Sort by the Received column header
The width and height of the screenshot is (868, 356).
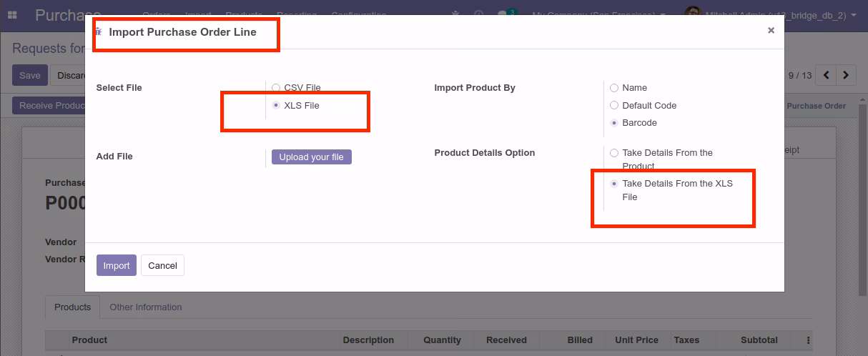[x=506, y=340]
